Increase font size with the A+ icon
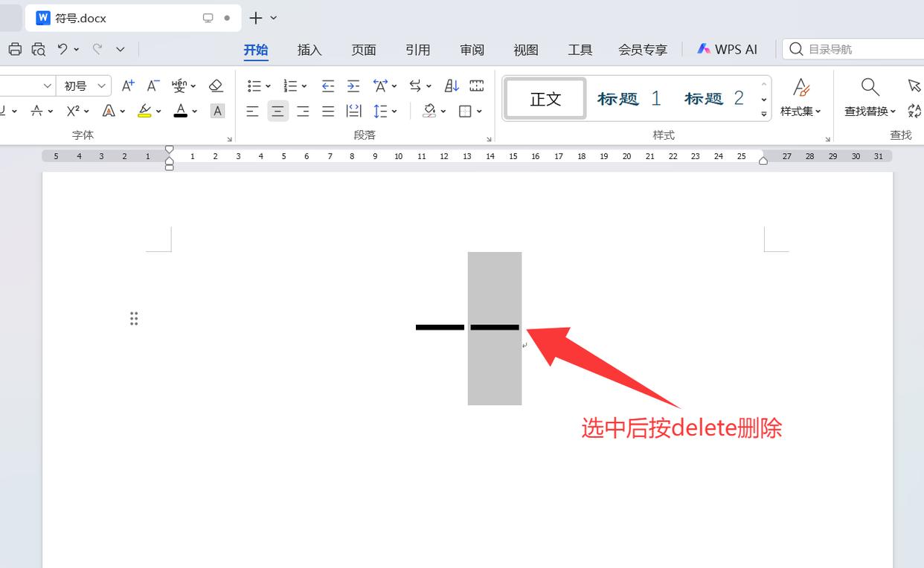The image size is (924, 568). point(128,85)
